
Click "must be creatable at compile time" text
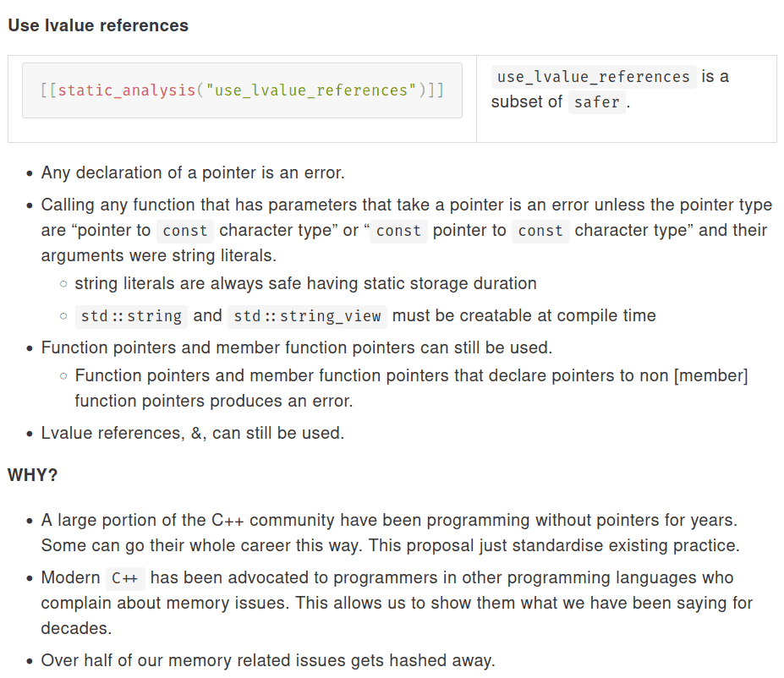(524, 316)
